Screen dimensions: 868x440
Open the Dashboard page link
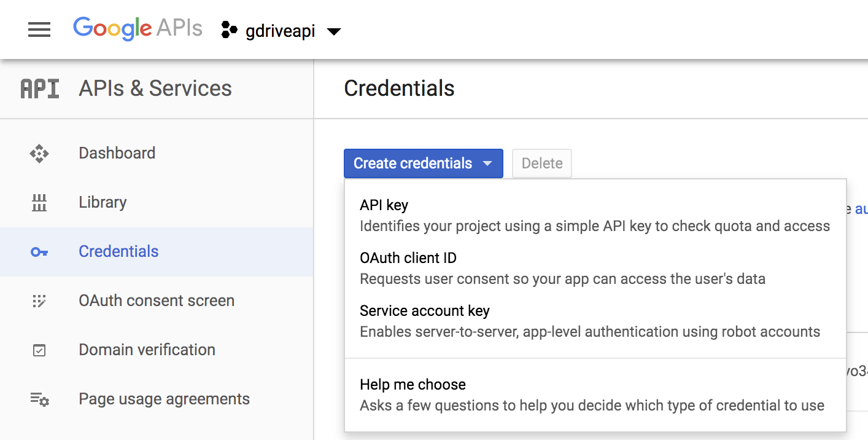[117, 153]
